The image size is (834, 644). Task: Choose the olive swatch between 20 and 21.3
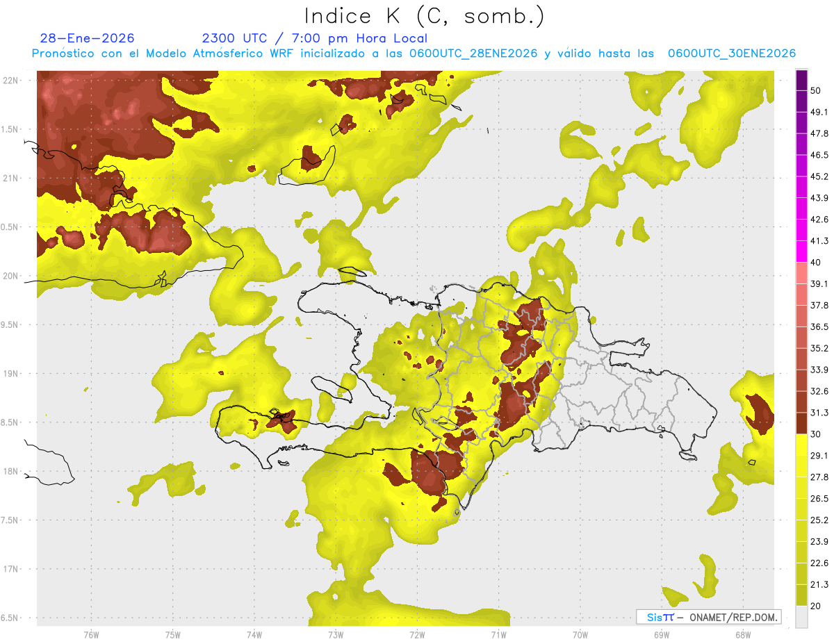[801, 595]
